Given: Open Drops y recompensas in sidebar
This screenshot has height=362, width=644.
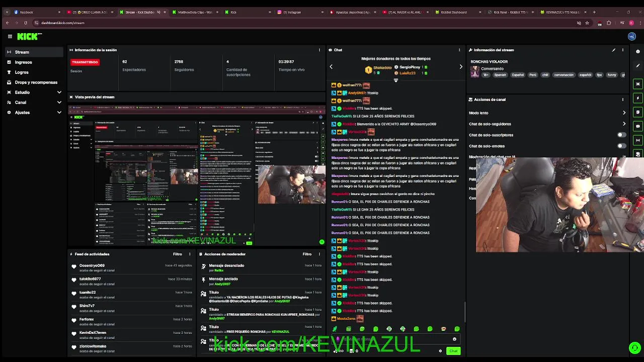Looking at the screenshot, I should (34, 82).
